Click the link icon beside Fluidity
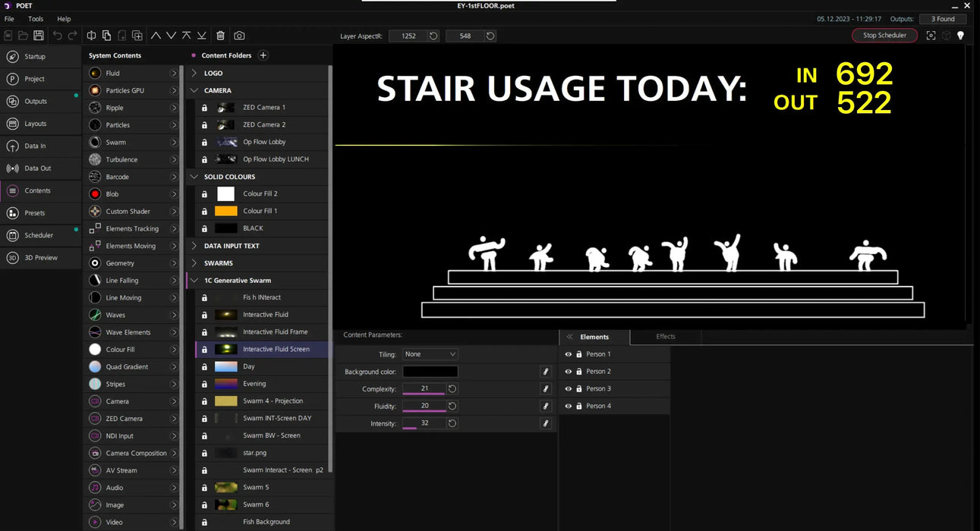The height and width of the screenshot is (531, 980). pyautogui.click(x=545, y=407)
